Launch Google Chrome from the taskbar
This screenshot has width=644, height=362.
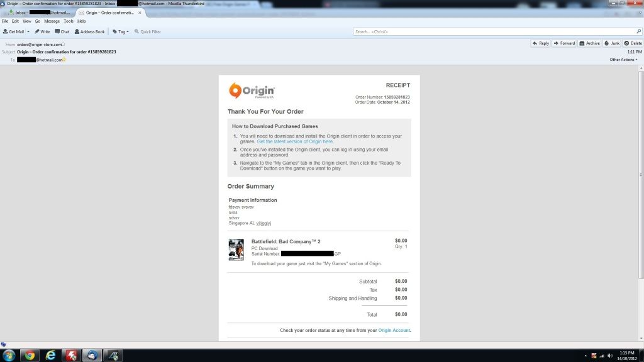(30, 356)
